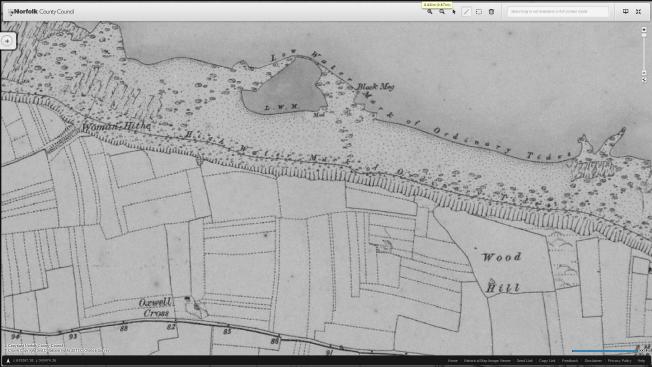Open the Feedback link in footer

570,361
